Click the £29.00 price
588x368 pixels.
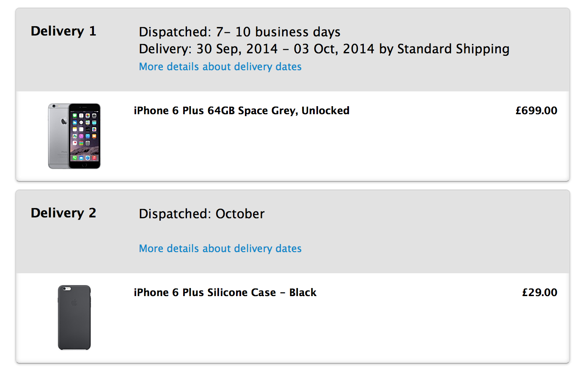pyautogui.click(x=540, y=293)
